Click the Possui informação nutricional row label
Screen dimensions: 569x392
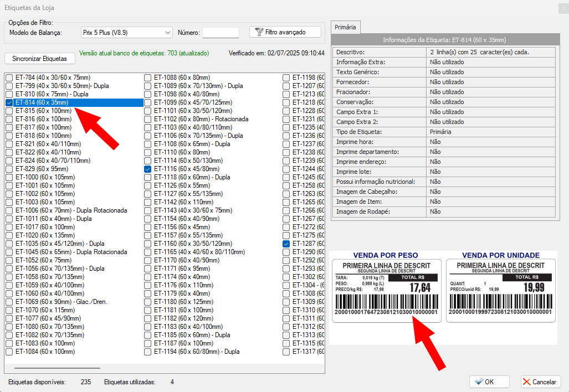pyautogui.click(x=376, y=182)
